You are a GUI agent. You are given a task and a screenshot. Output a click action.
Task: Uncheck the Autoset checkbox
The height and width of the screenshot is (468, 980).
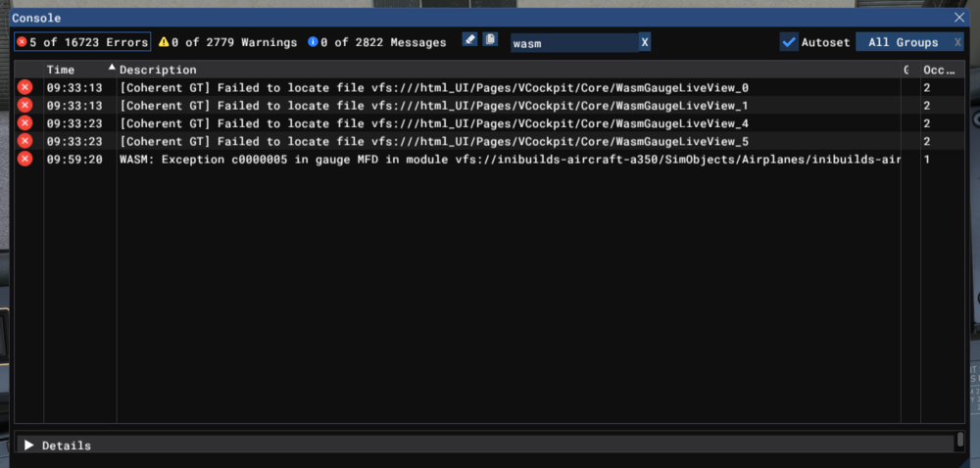coord(789,42)
